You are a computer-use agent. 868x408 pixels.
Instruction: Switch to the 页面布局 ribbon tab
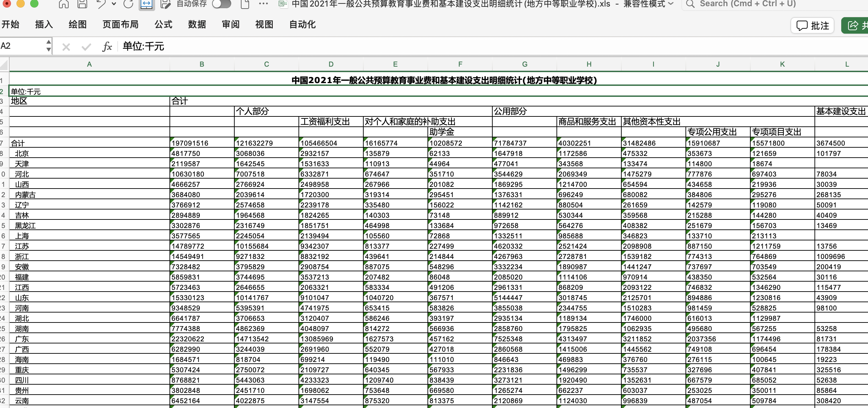point(120,24)
